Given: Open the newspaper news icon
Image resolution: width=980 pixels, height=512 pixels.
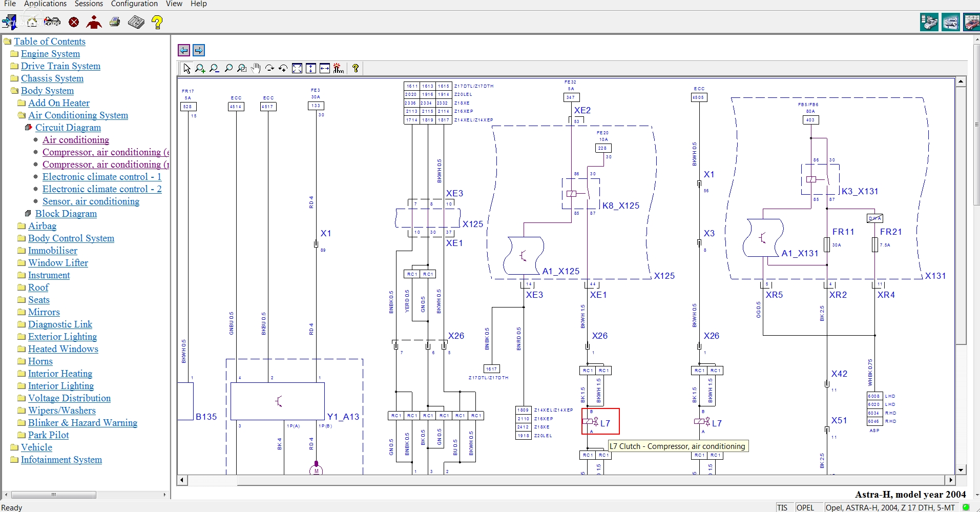Looking at the screenshot, I should click(x=136, y=22).
